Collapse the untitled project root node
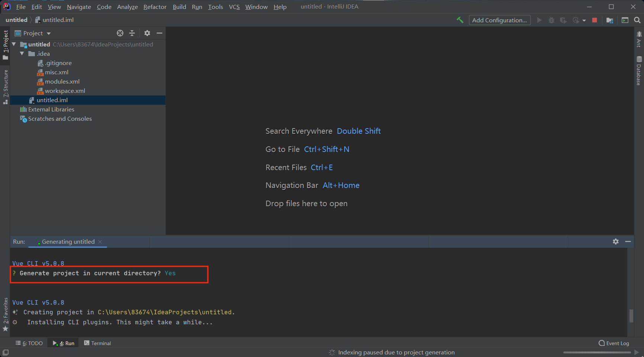This screenshot has width=644, height=357. tap(14, 44)
